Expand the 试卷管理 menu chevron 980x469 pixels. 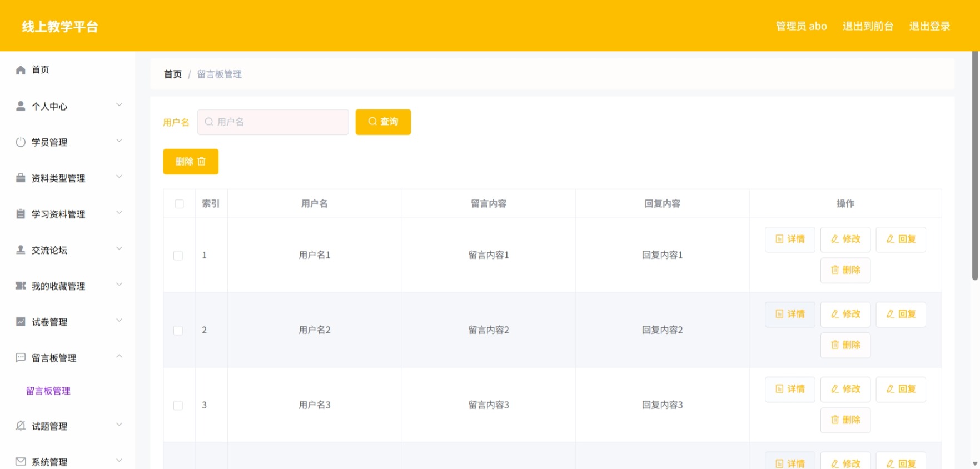coord(119,320)
